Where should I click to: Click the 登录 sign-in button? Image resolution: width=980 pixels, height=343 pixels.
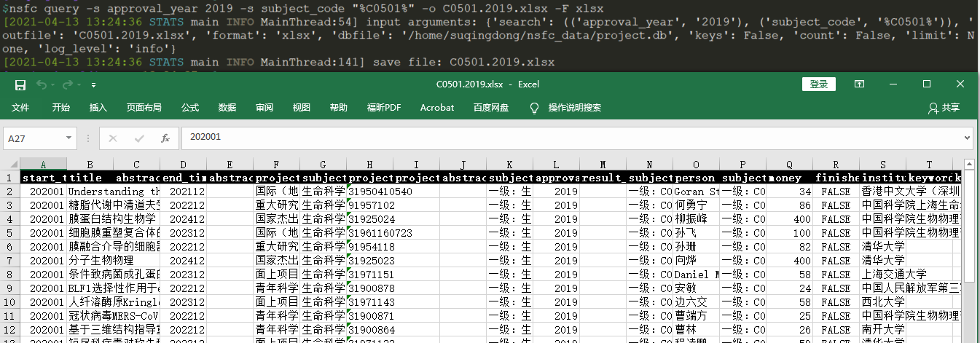coord(818,84)
